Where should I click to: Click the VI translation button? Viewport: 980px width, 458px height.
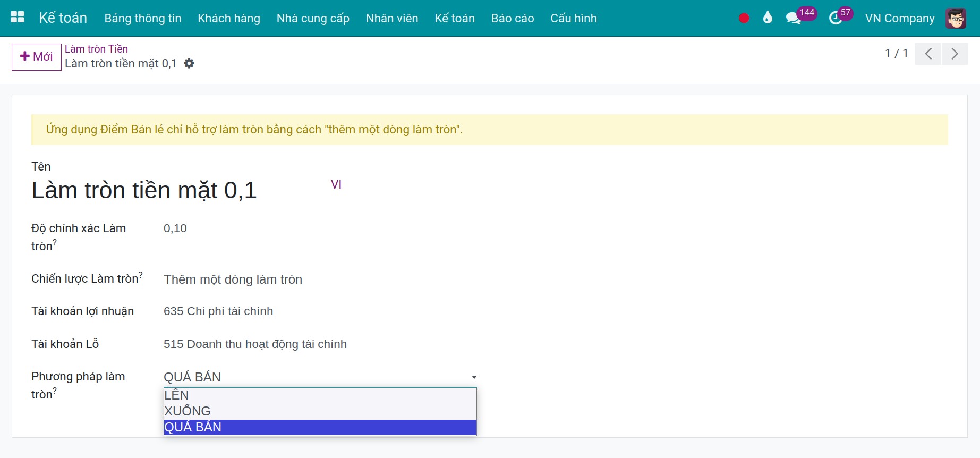[336, 184]
